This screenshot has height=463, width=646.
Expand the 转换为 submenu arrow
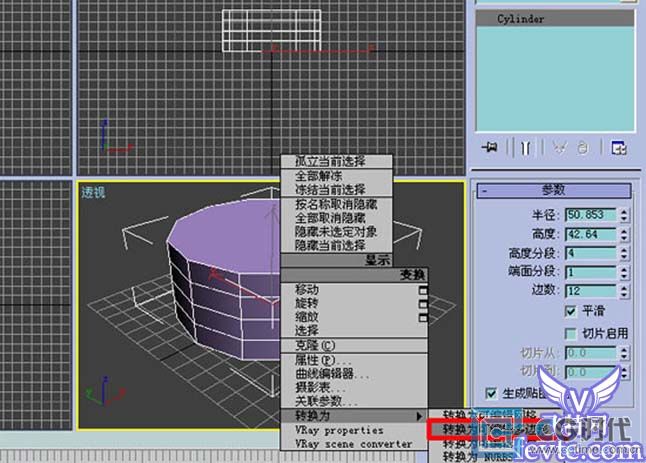pyautogui.click(x=419, y=416)
